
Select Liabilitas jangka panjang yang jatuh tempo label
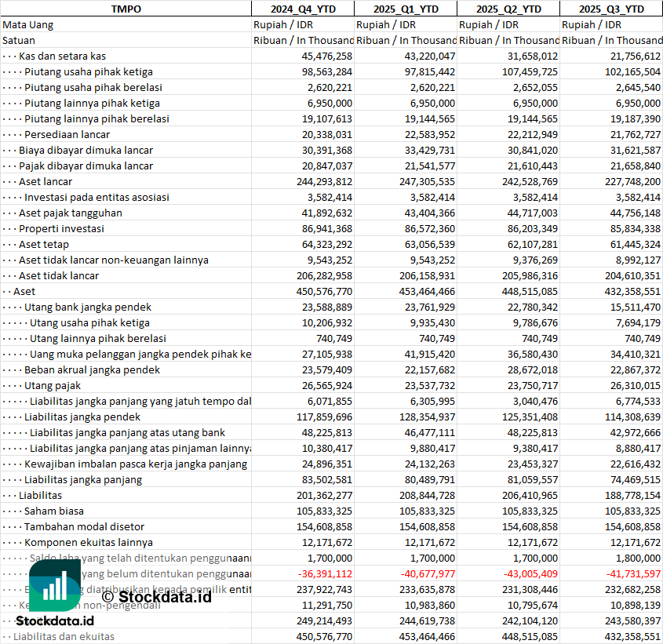[140, 402]
